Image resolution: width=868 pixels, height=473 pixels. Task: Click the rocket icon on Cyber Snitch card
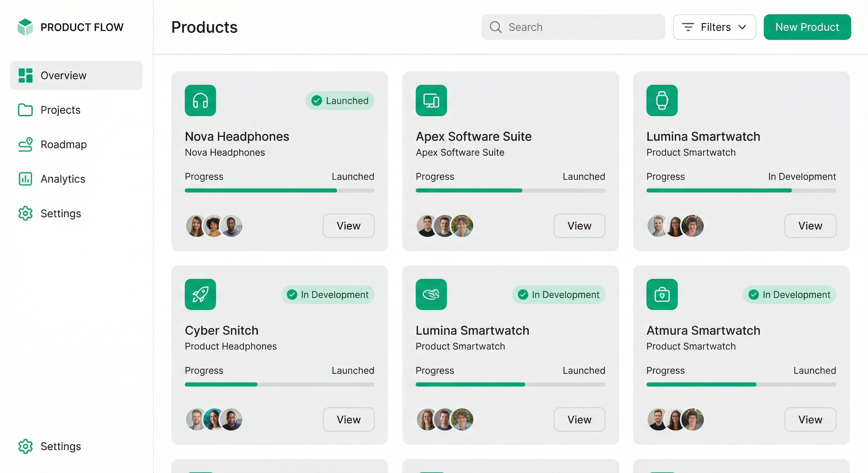(200, 294)
